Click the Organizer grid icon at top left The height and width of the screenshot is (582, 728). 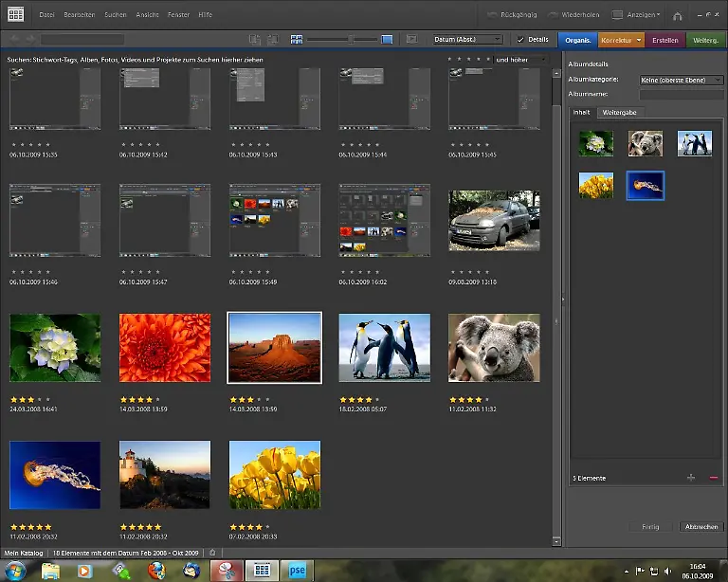(16, 15)
